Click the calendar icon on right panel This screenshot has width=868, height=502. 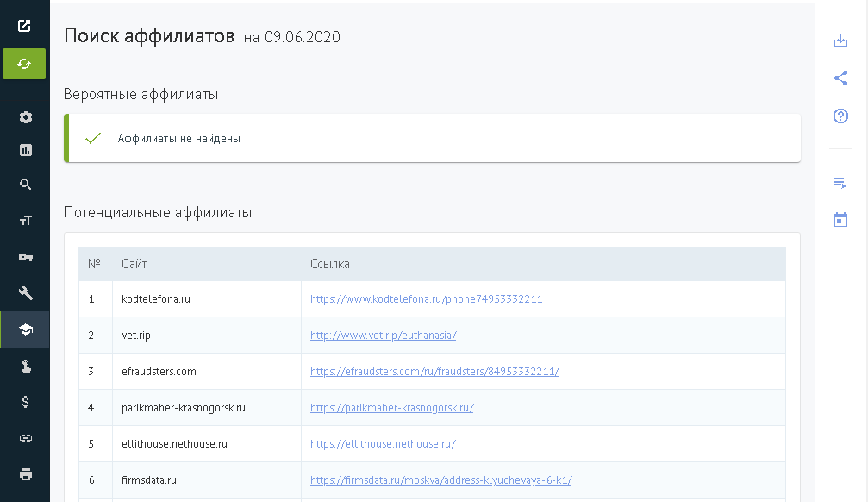click(840, 220)
